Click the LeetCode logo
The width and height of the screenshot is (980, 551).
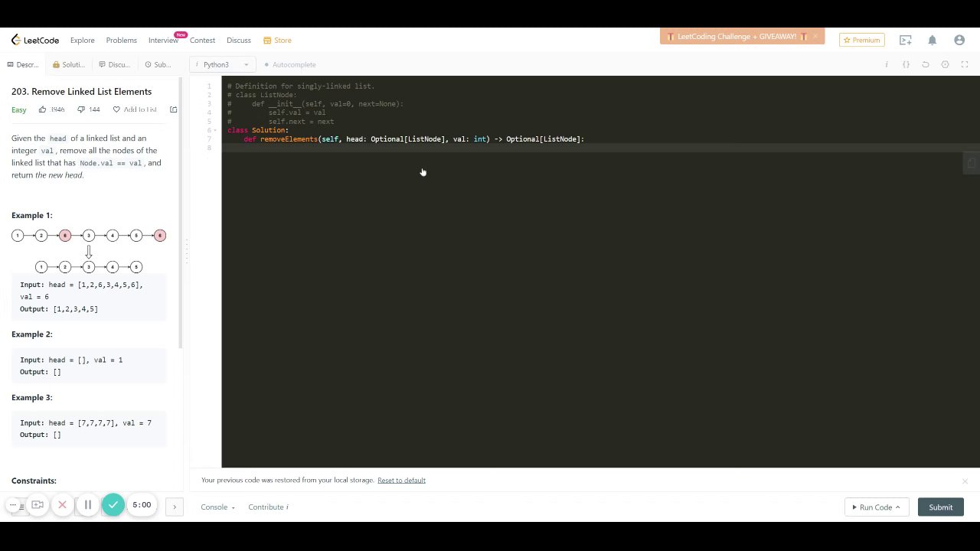click(37, 40)
